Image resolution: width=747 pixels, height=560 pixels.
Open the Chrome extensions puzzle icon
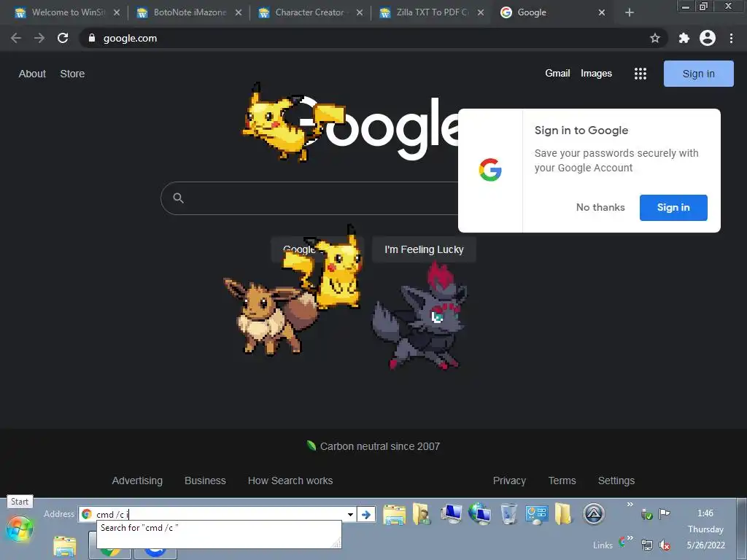pyautogui.click(x=684, y=38)
